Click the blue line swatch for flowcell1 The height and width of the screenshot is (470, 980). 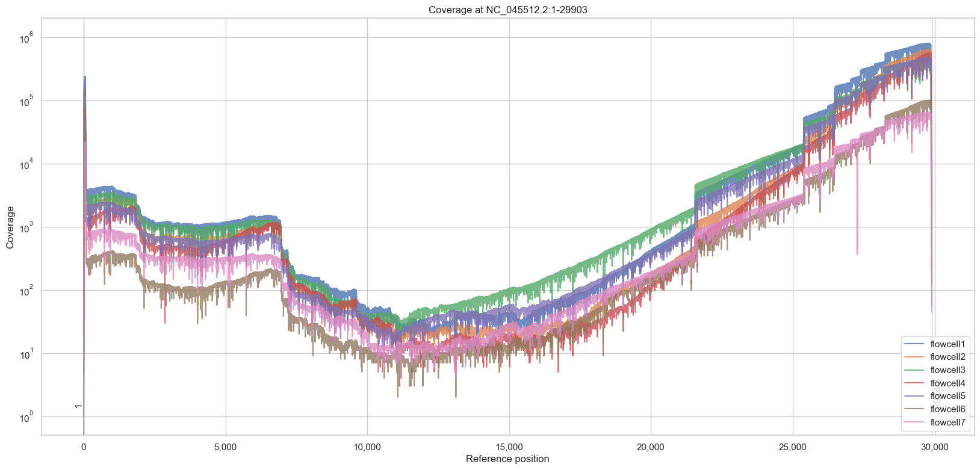pyautogui.click(x=914, y=344)
